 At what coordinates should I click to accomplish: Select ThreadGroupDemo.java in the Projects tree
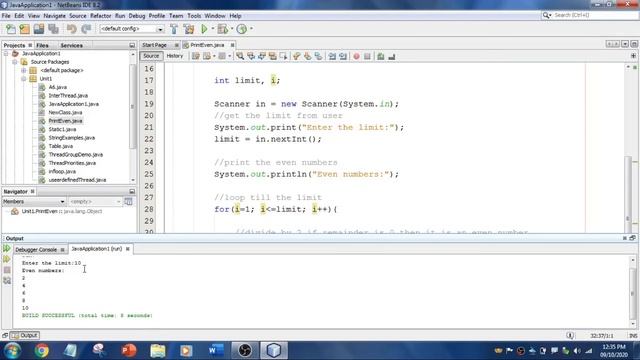(x=76, y=155)
